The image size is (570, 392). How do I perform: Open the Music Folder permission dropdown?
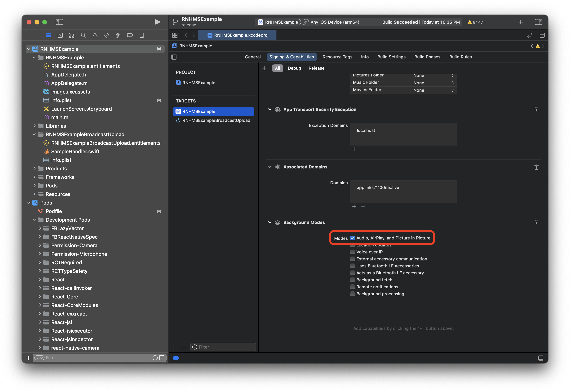tap(452, 83)
